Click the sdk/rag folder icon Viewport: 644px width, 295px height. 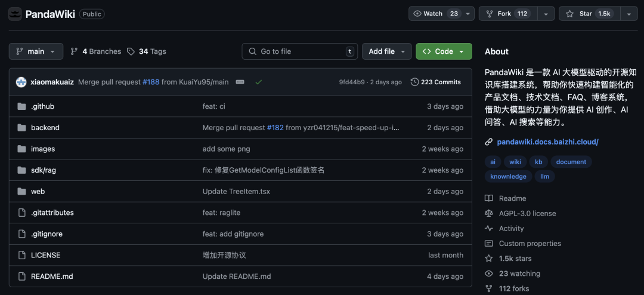(22, 170)
